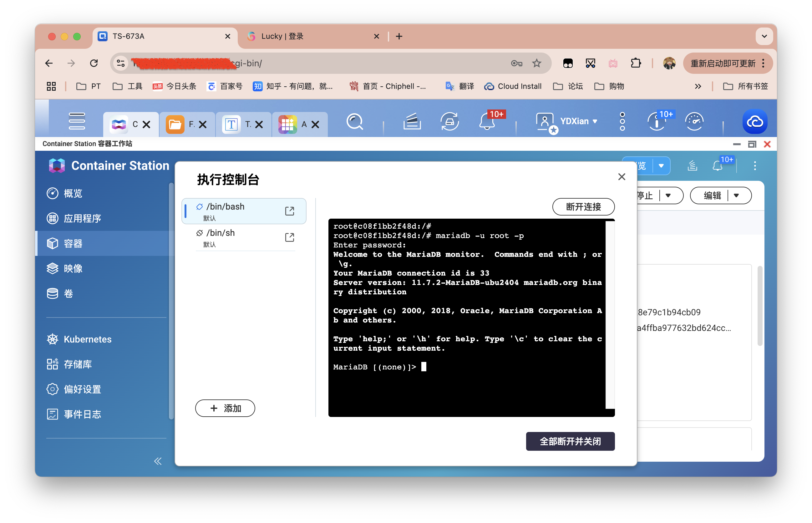
Task: Collapse the Container Station sidebar
Action: point(158,461)
